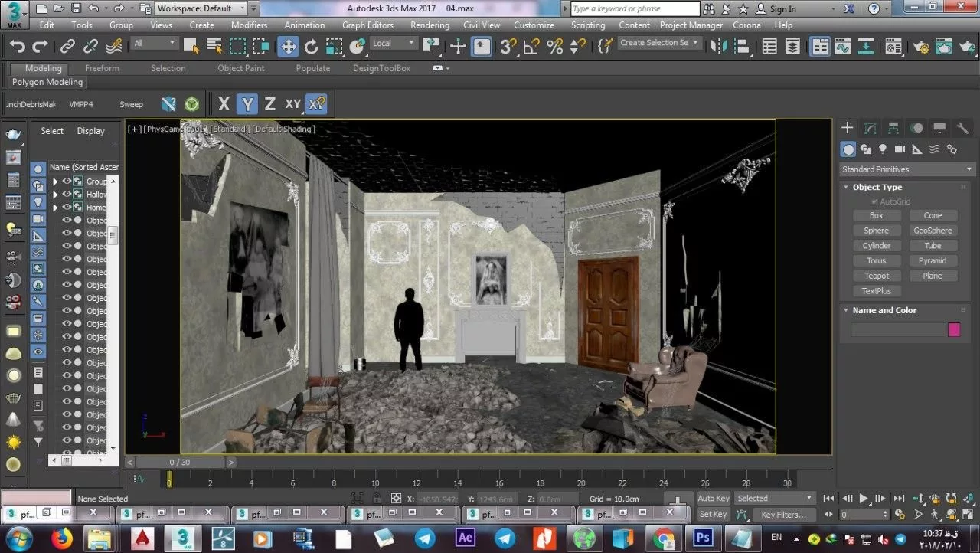Click the Bind to Space Warp icon
Image resolution: width=980 pixels, height=553 pixels.
point(114,47)
